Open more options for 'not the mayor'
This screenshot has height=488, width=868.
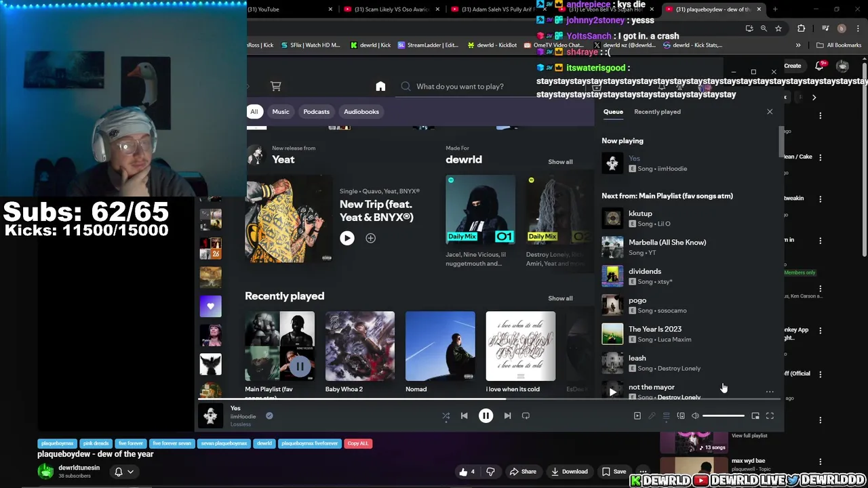pyautogui.click(x=770, y=392)
